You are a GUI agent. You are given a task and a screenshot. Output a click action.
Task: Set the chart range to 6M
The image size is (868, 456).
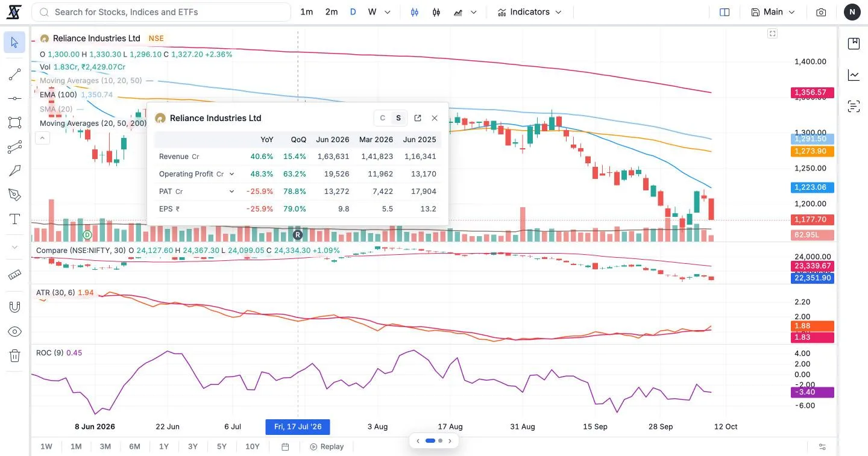tap(134, 446)
